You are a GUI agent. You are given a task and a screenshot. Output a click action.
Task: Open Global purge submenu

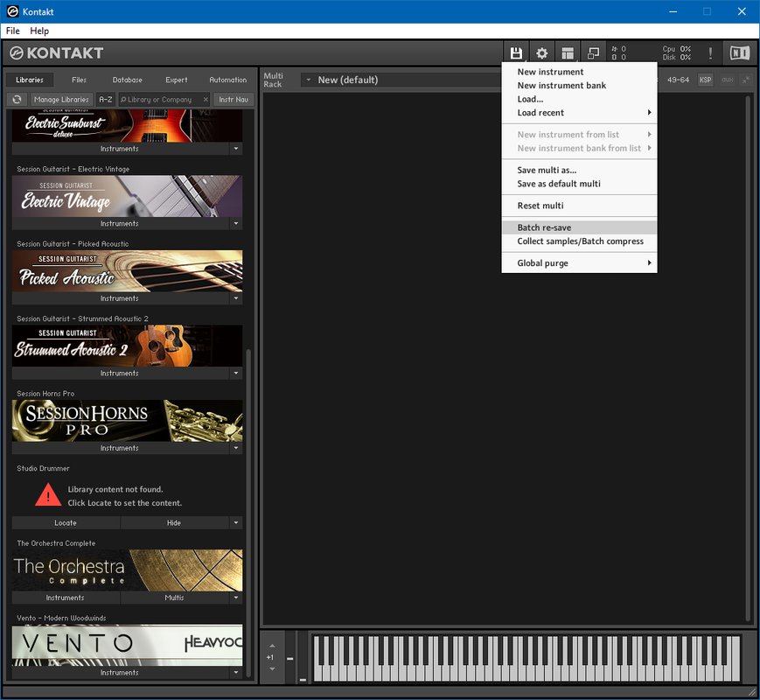[x=579, y=262]
